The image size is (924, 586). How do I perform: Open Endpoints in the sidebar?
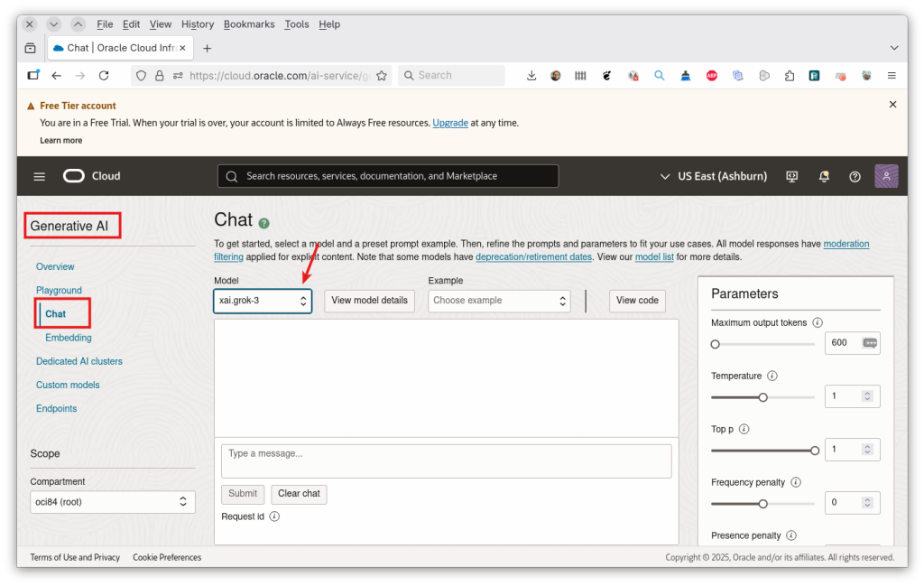pos(56,408)
